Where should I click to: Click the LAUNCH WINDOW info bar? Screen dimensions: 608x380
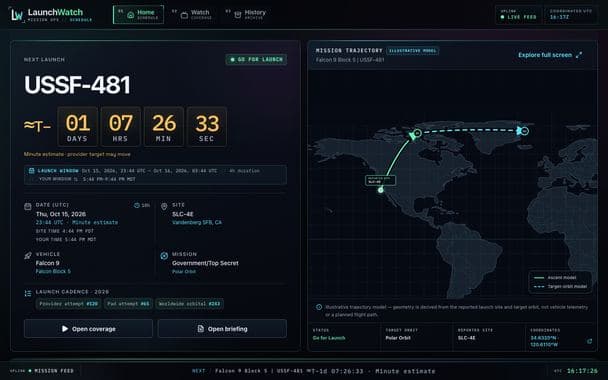[155, 175]
